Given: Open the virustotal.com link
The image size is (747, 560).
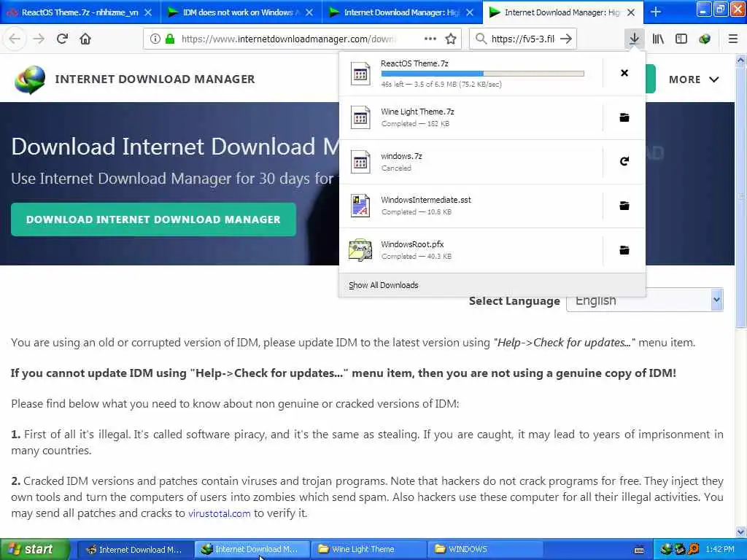Looking at the screenshot, I should click(219, 513).
